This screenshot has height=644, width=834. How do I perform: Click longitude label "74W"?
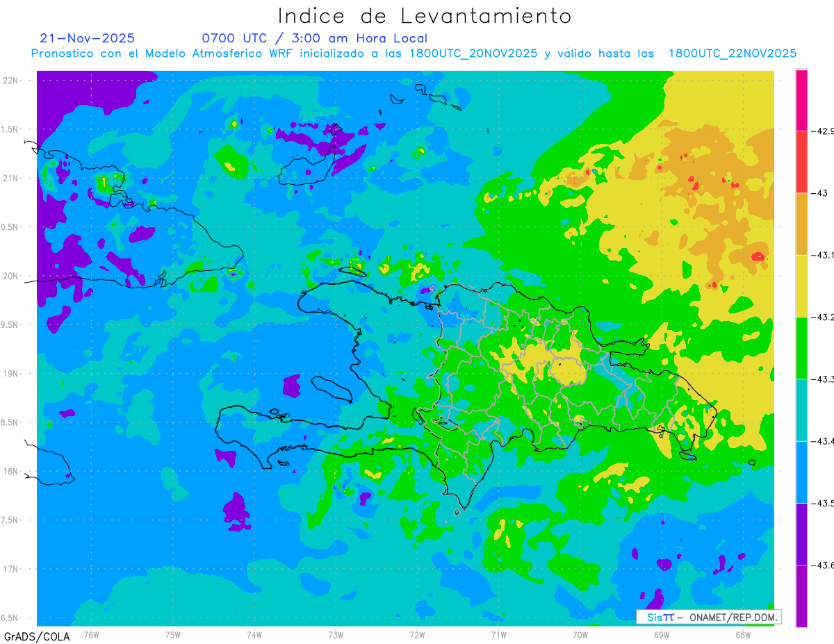[x=254, y=634]
